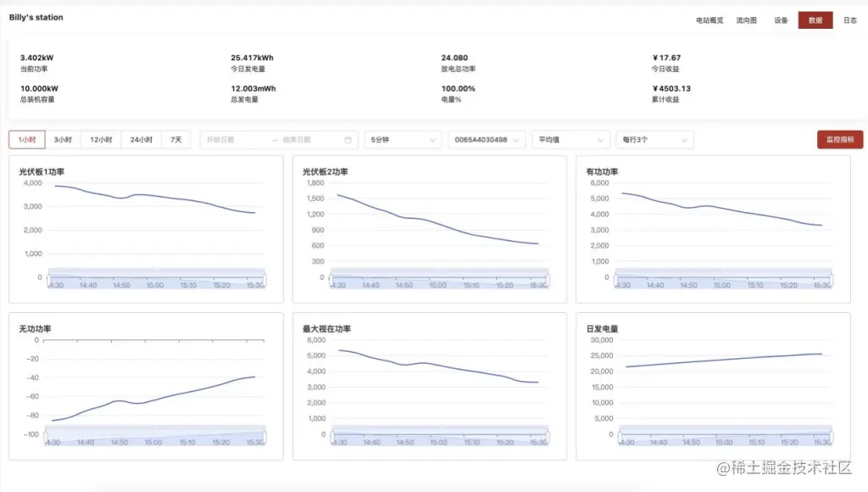Click the 12.003mWh total generation value

click(253, 89)
